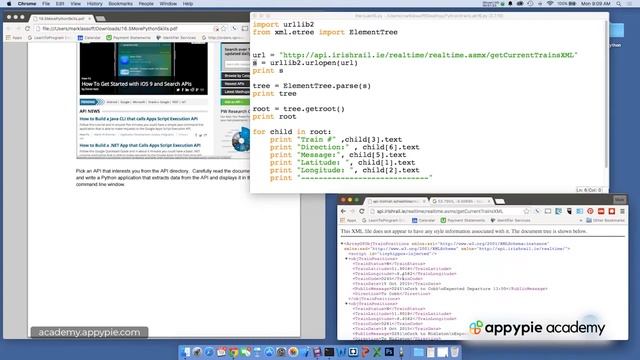This screenshot has width=640, height=360.
Task: Click 'How to Build a Java CLI' headline in PDF
Action: pyautogui.click(x=139, y=119)
